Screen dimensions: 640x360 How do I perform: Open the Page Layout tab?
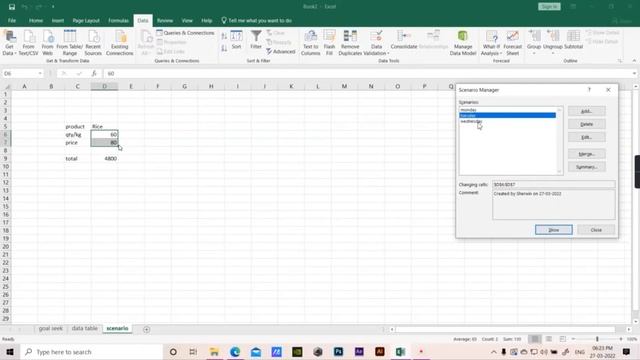[86, 20]
